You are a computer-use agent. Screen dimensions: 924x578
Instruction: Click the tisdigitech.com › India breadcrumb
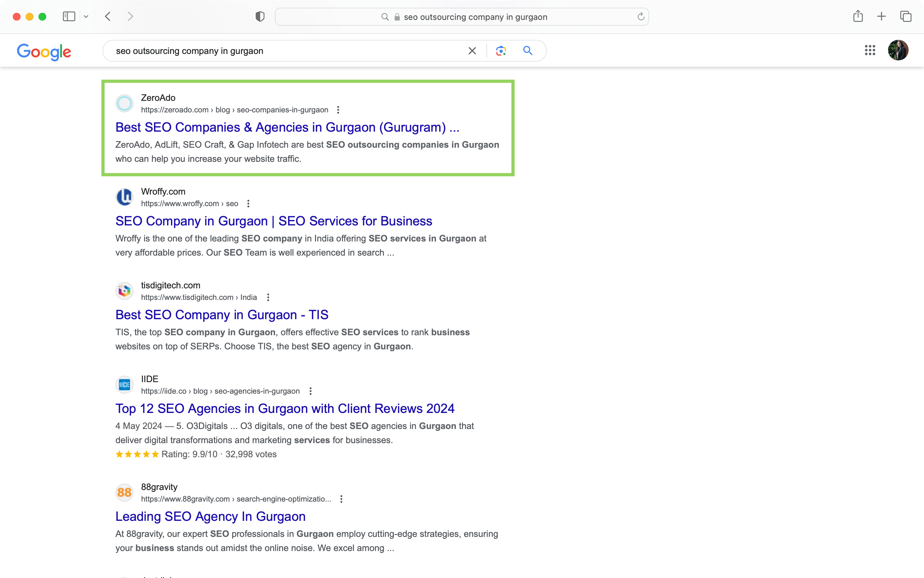pyautogui.click(x=199, y=297)
